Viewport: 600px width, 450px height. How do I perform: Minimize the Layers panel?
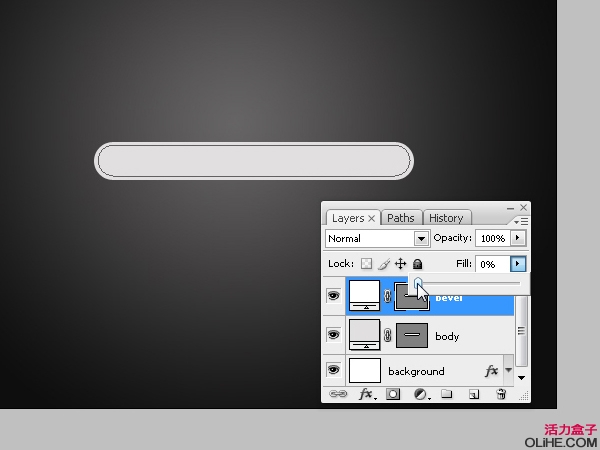510,208
